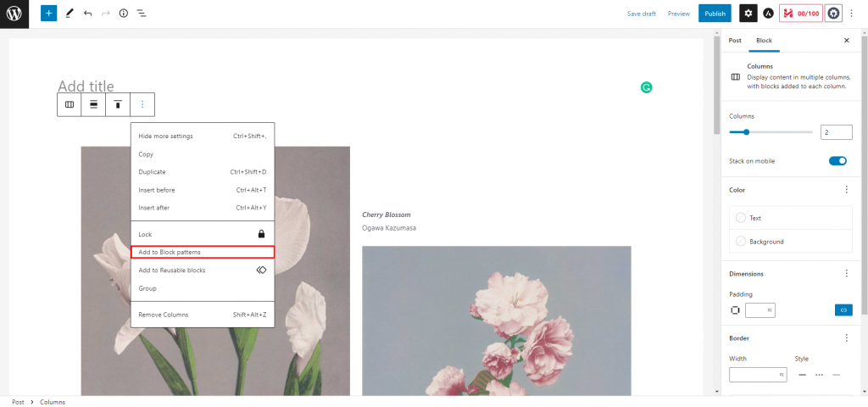
Task: Choose Remove Columns menu item
Action: coord(203,315)
